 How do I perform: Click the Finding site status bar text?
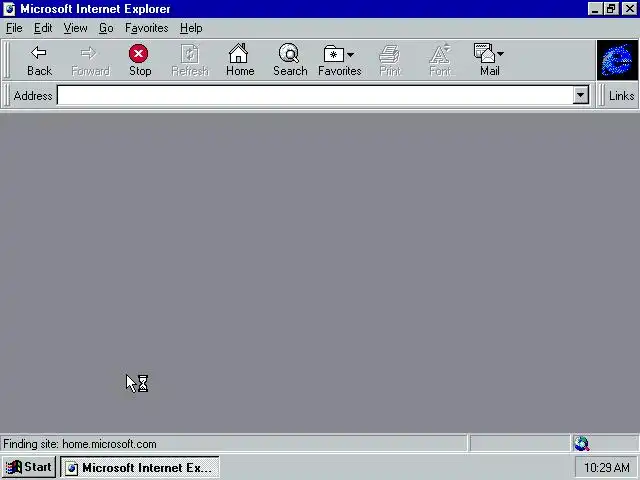click(x=80, y=444)
